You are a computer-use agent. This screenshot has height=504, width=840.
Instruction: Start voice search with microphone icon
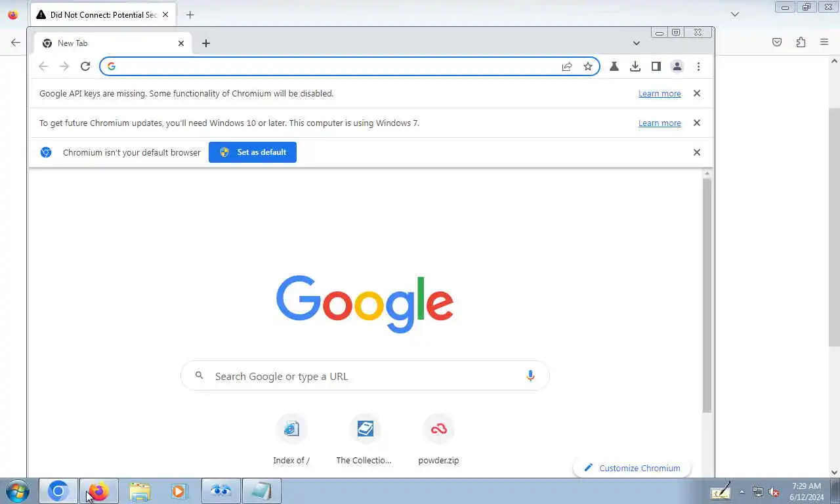[530, 376]
